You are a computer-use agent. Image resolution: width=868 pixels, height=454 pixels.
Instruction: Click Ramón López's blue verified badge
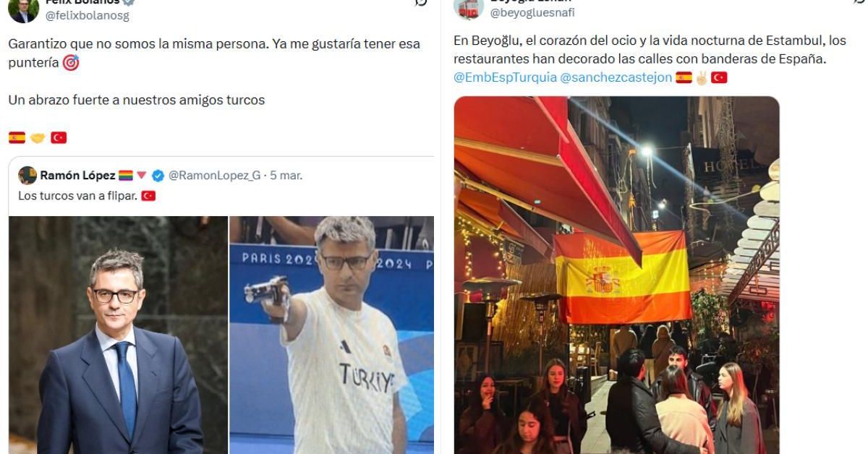click(x=158, y=175)
